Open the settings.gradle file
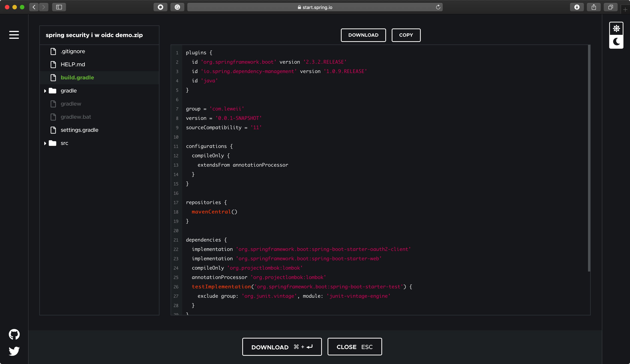630x364 pixels. click(99, 130)
